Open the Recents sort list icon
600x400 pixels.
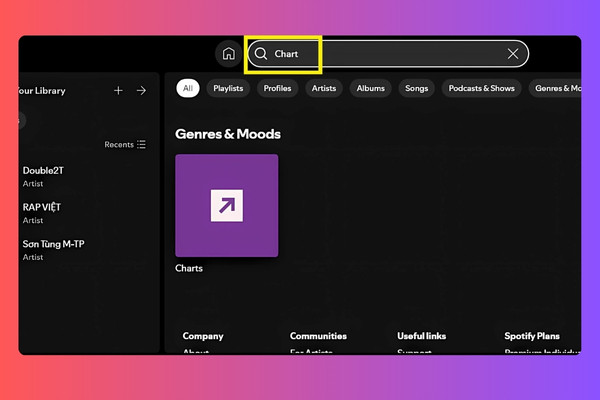141,144
